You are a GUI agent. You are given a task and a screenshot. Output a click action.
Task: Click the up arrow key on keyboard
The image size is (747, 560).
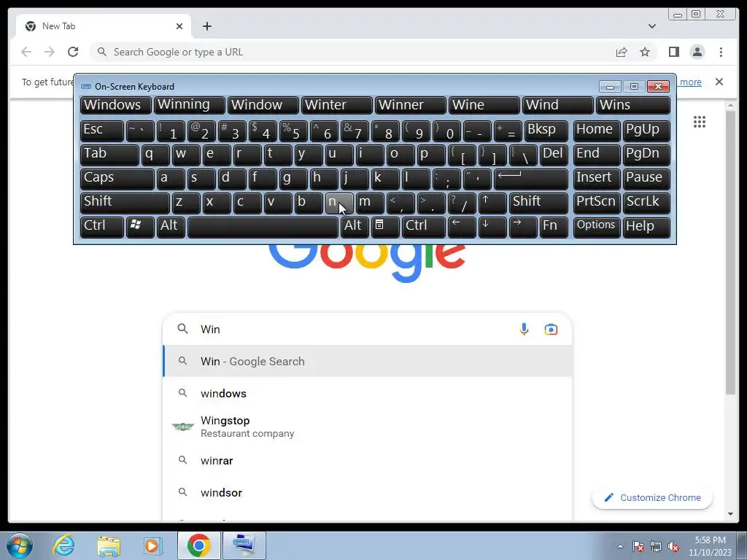tap(492, 203)
